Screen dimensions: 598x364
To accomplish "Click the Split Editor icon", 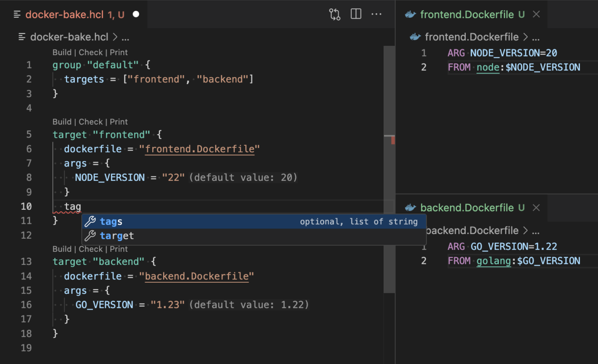I will 356,14.
